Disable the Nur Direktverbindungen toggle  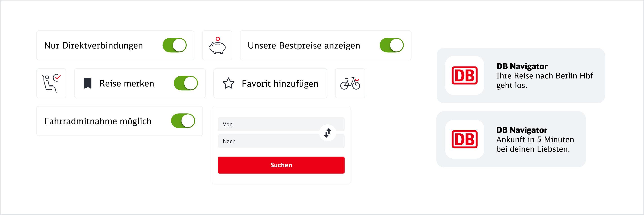point(174,45)
